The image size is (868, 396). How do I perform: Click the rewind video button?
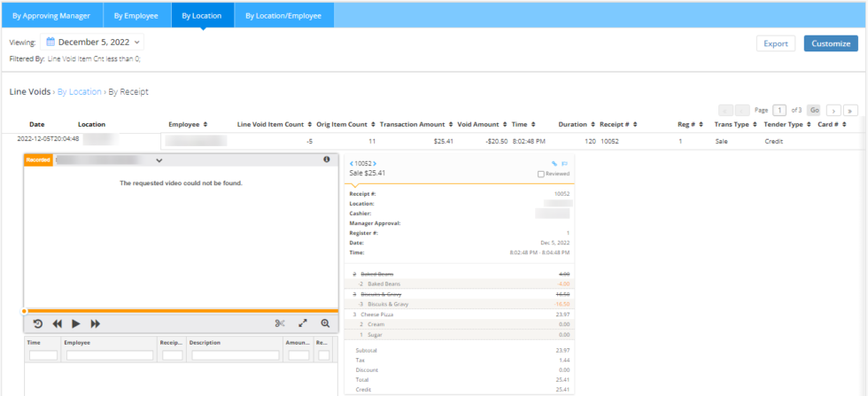tap(57, 324)
